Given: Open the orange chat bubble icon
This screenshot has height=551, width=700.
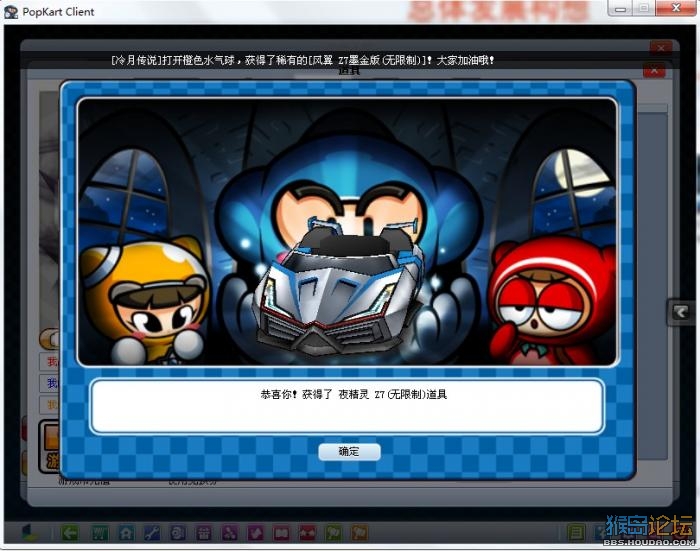Looking at the screenshot, I should [x=360, y=533].
